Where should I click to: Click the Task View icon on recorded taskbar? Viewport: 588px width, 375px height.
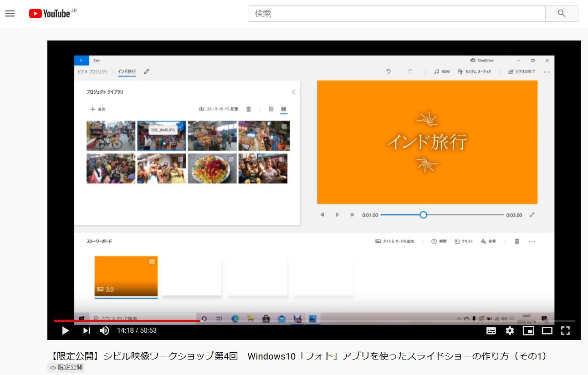tap(219, 319)
